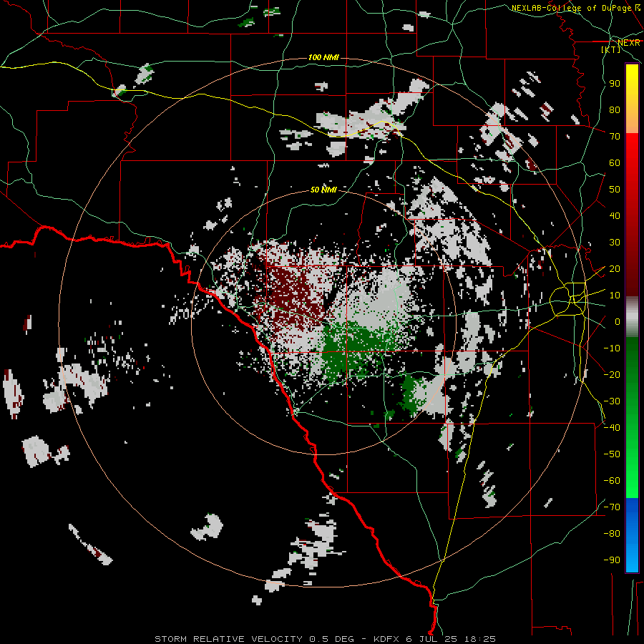Click the "-50" scale label
The height and width of the screenshot is (644, 644).
pyautogui.click(x=612, y=454)
